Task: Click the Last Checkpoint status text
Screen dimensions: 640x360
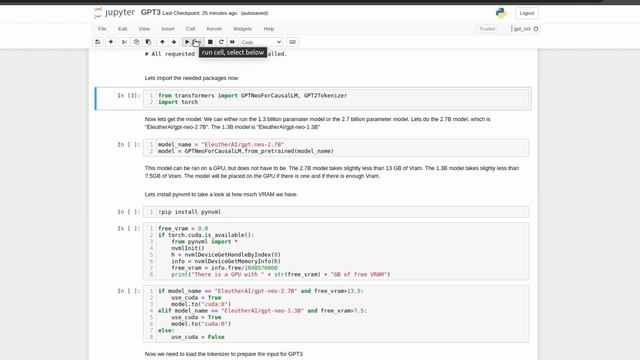Action: point(200,13)
